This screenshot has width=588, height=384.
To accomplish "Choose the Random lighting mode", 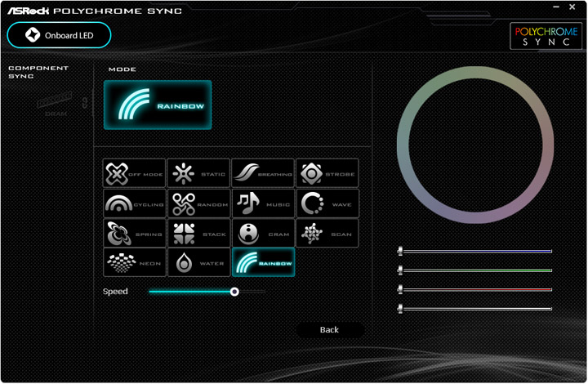I will (198, 203).
